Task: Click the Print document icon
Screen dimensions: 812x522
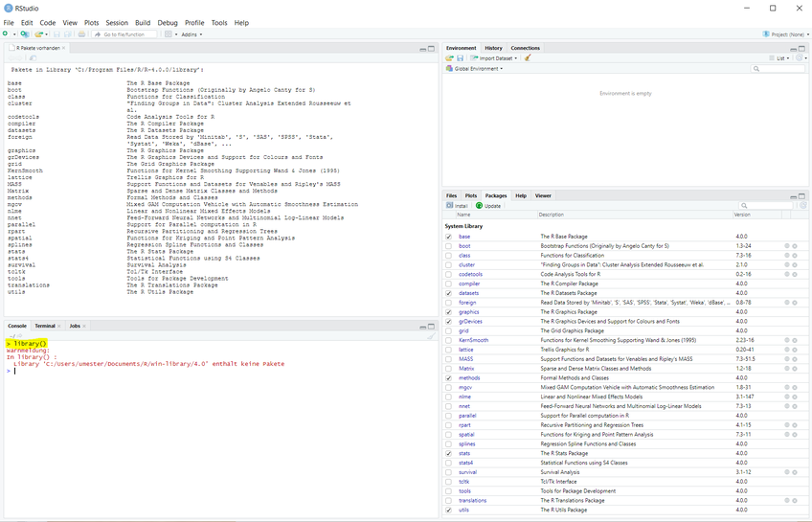Action: click(x=81, y=34)
